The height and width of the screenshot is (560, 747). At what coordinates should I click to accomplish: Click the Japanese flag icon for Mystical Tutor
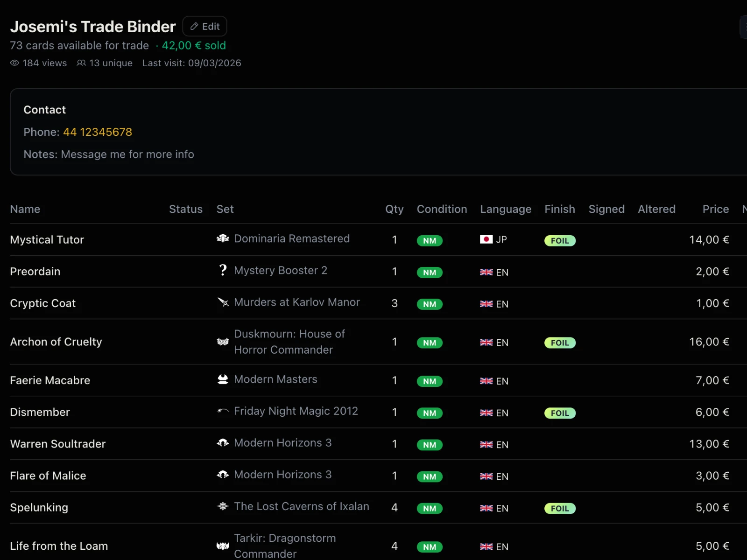(486, 239)
